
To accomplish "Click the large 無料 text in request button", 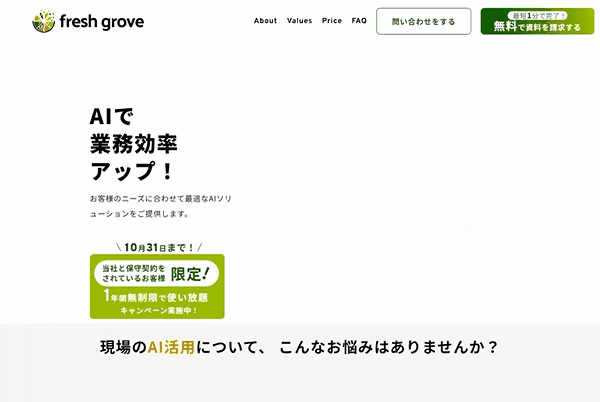I will pos(506,27).
